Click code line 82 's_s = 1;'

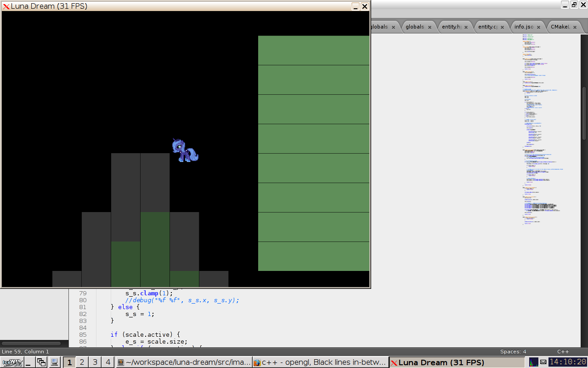click(140, 314)
